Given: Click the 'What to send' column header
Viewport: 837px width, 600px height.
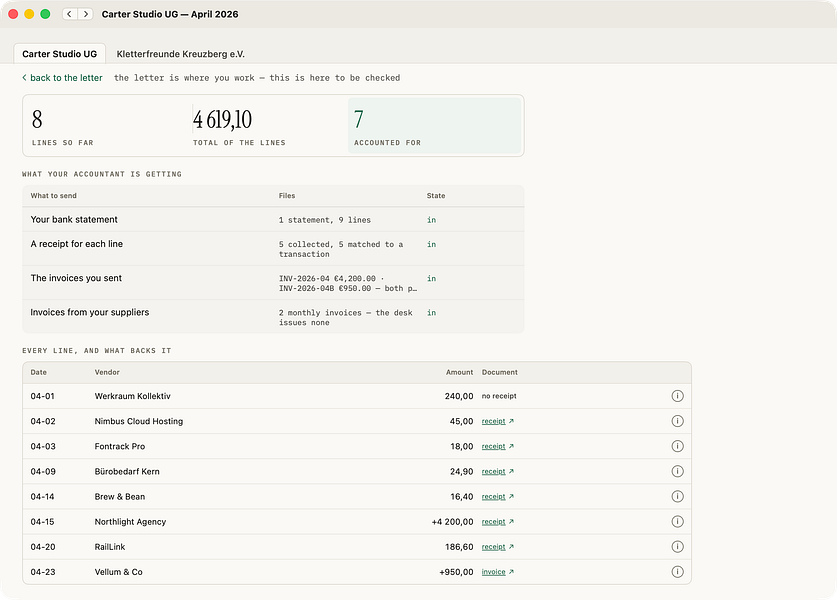Looking at the screenshot, I should pos(53,196).
